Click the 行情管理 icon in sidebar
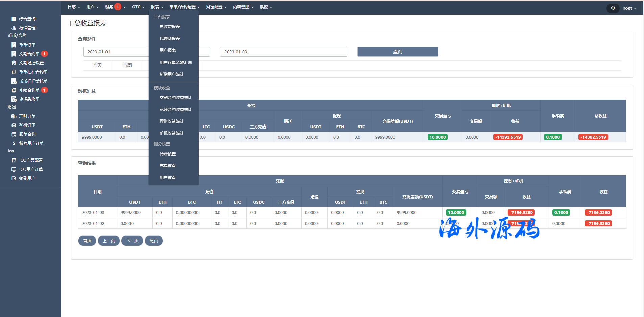Screen dimensions: 644x317 click(x=14, y=28)
